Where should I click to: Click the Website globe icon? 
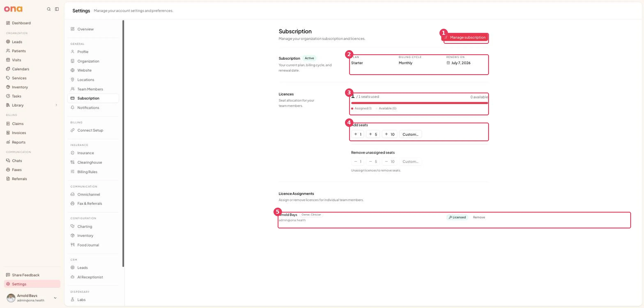pos(72,70)
